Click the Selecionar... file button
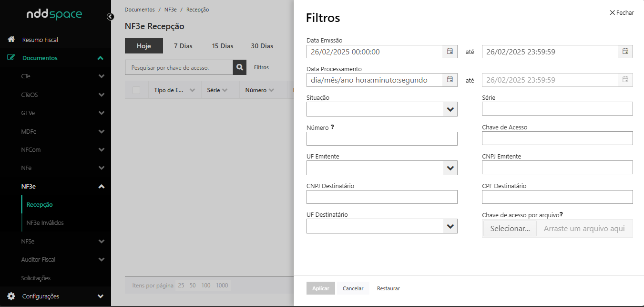Screen dimensions: 644x307 [x=510, y=229]
